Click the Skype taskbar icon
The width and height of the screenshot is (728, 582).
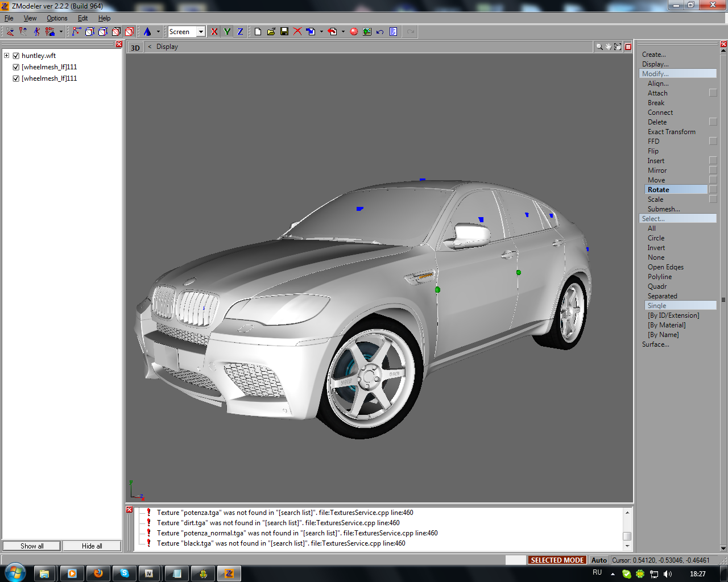point(124,573)
